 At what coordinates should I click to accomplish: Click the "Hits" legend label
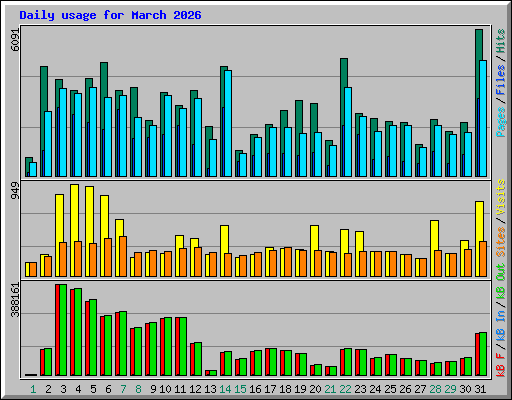point(500,41)
